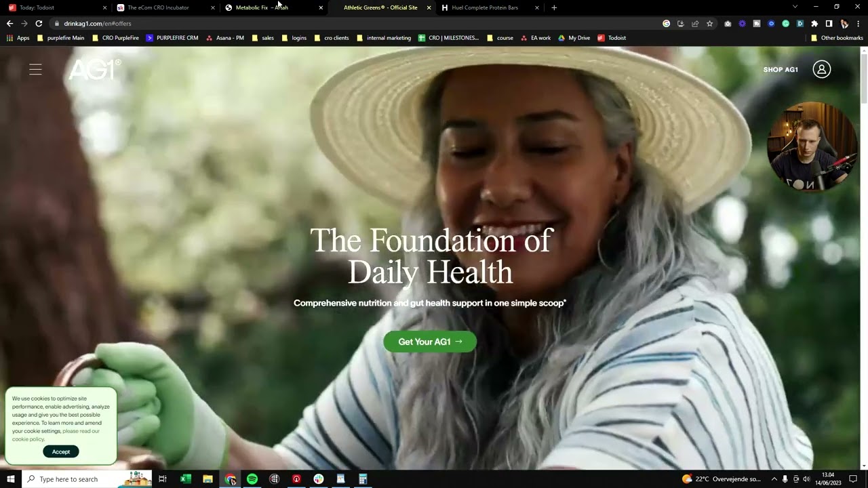Click the AG1 logo

[95, 69]
